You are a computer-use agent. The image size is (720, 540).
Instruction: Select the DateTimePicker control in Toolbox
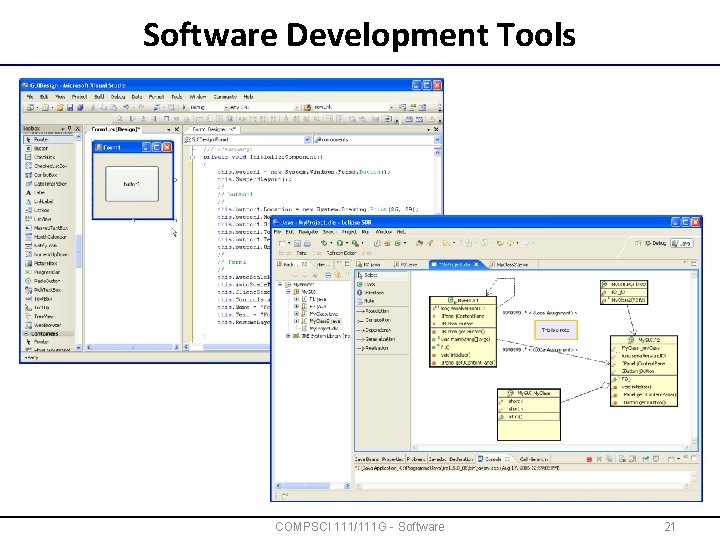[48, 184]
